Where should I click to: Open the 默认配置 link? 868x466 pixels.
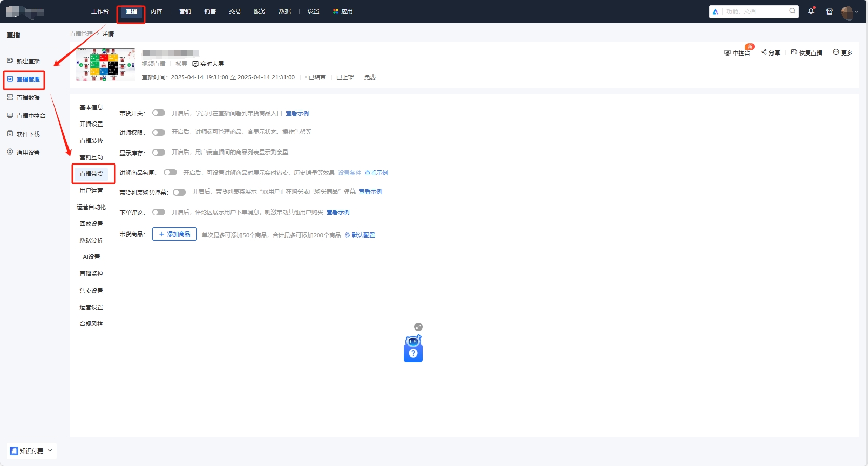[360, 235]
